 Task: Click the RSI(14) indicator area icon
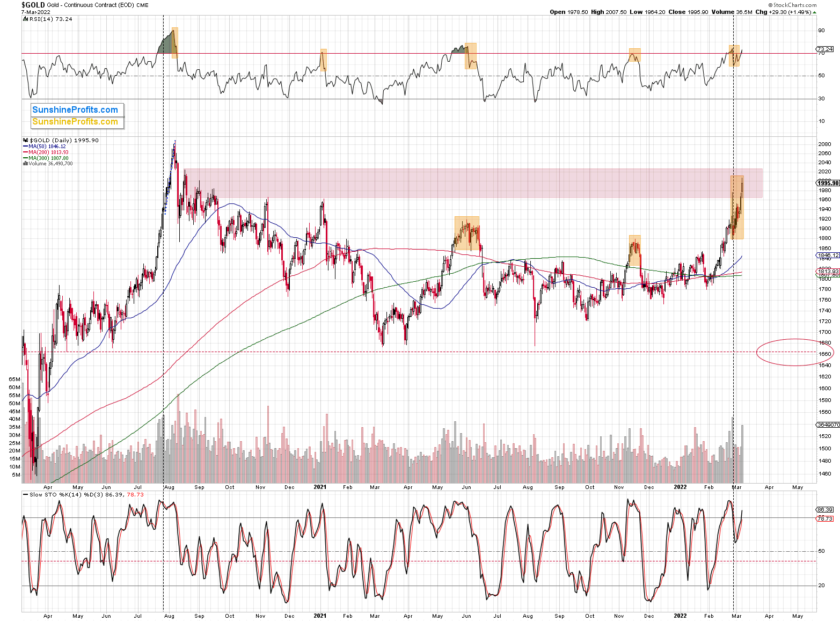pyautogui.click(x=25, y=19)
